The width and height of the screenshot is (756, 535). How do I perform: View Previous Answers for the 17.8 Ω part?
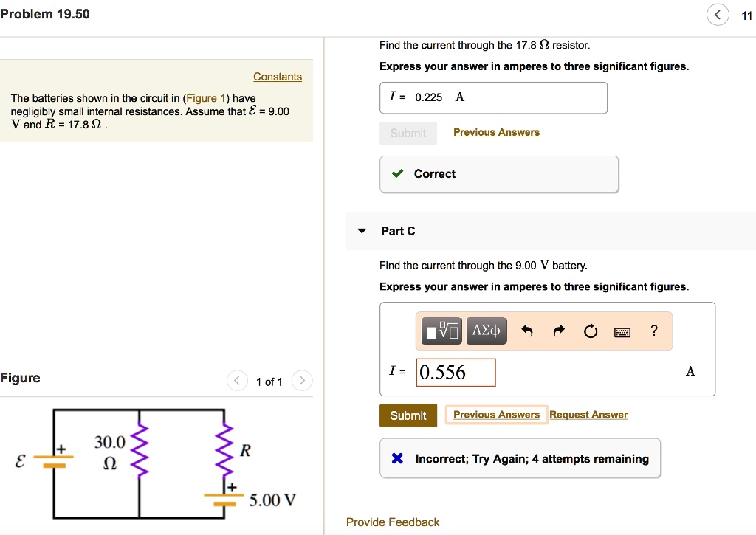pyautogui.click(x=494, y=131)
